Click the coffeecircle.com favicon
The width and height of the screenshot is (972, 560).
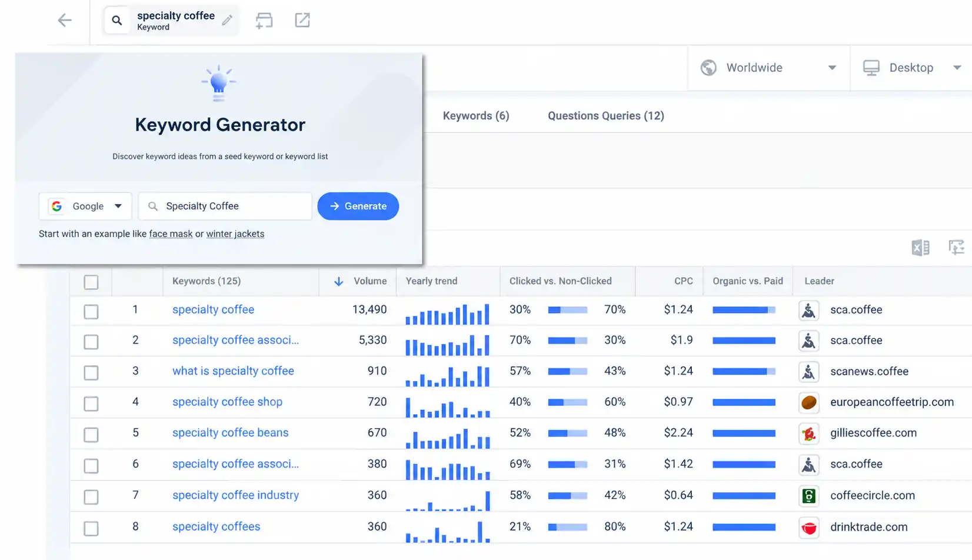click(x=809, y=496)
